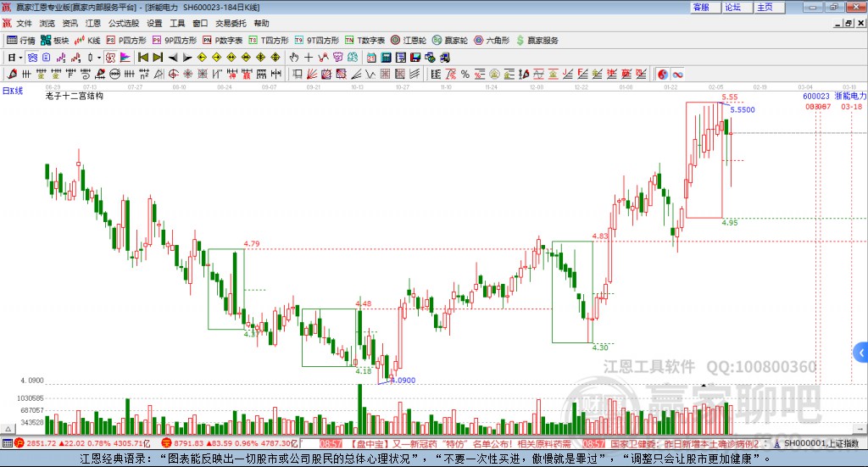Toggle the 权 adjustment button

[110, 58]
